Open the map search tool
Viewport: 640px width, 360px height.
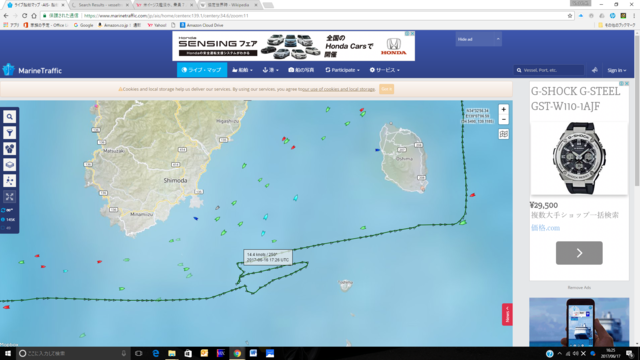click(x=9, y=117)
